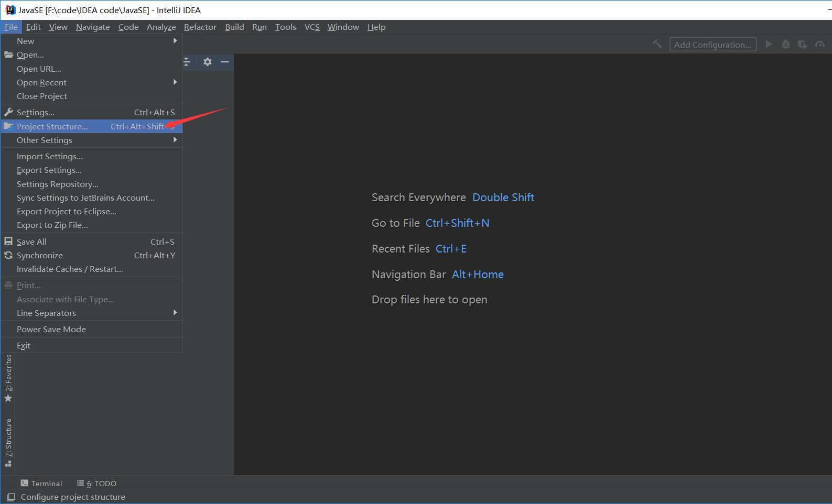Click Add Configuration button
This screenshot has width=832, height=504.
pos(712,44)
